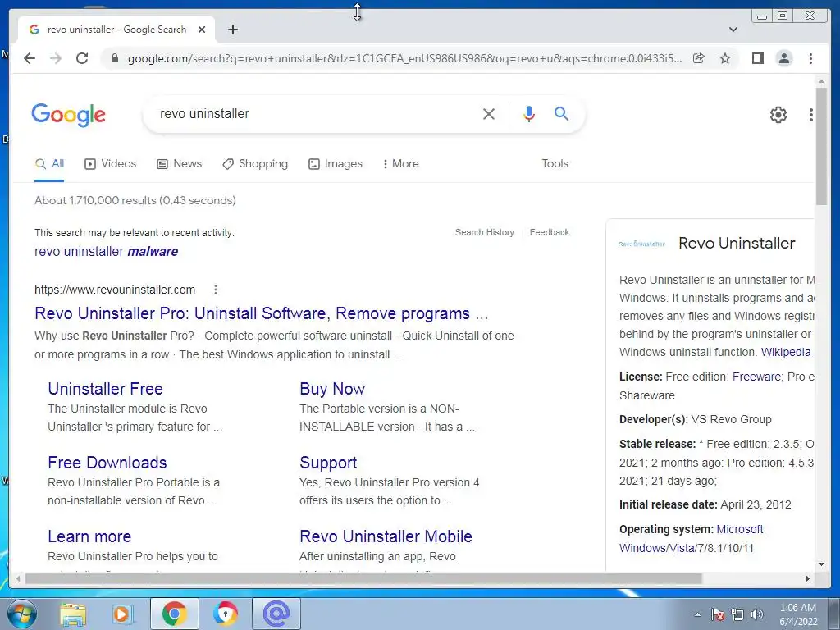Screen dimensions: 840x630
Task: Open the Support sitelink
Action: pos(328,463)
